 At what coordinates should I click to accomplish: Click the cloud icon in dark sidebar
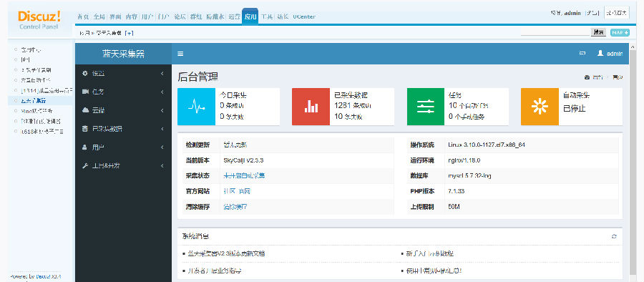(x=85, y=110)
